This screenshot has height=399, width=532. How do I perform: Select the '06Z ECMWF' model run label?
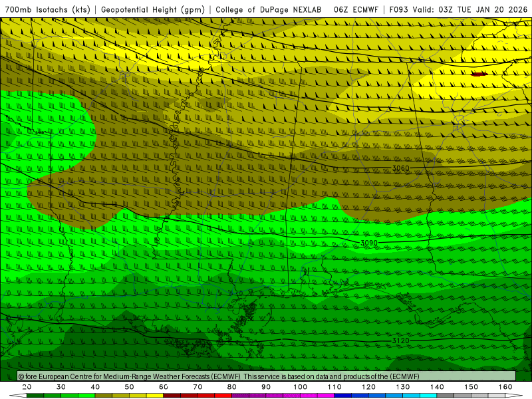pyautogui.click(x=356, y=9)
